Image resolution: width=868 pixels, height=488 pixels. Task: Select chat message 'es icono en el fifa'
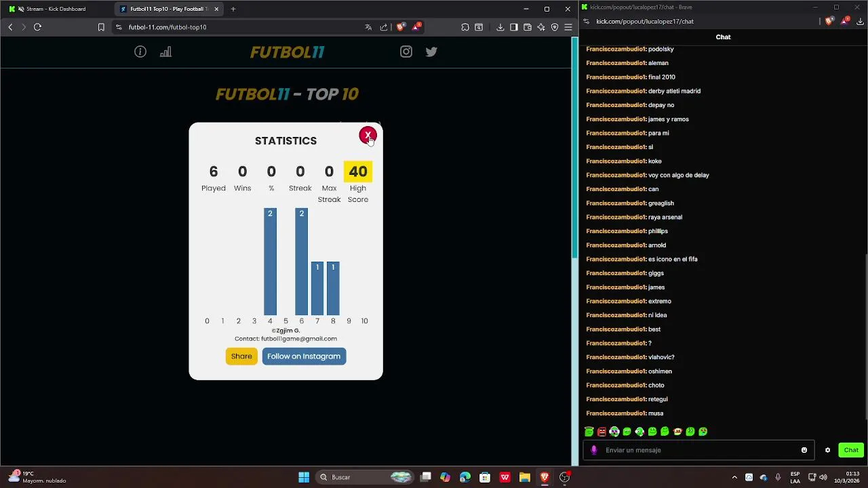(673, 259)
